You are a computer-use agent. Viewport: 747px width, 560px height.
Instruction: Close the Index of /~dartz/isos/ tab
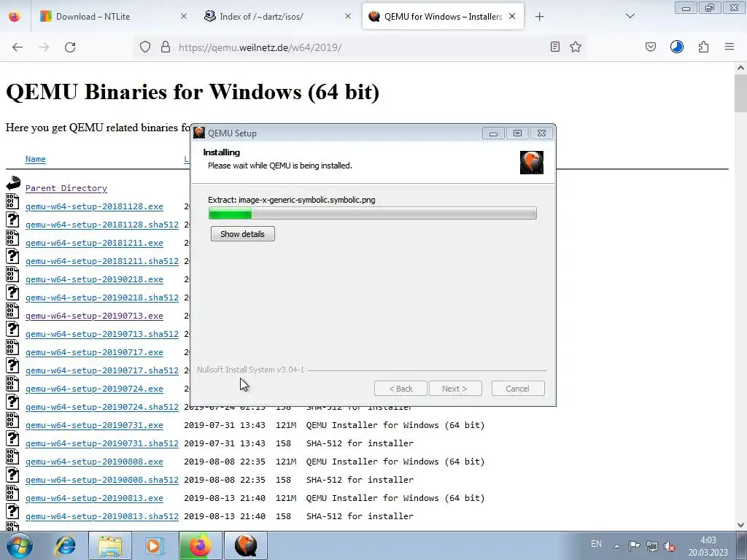point(348,16)
